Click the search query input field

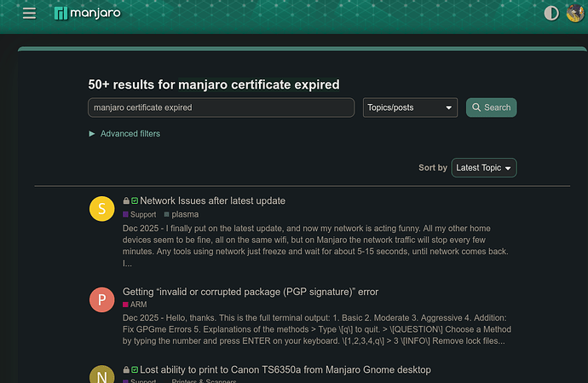pyautogui.click(x=221, y=107)
